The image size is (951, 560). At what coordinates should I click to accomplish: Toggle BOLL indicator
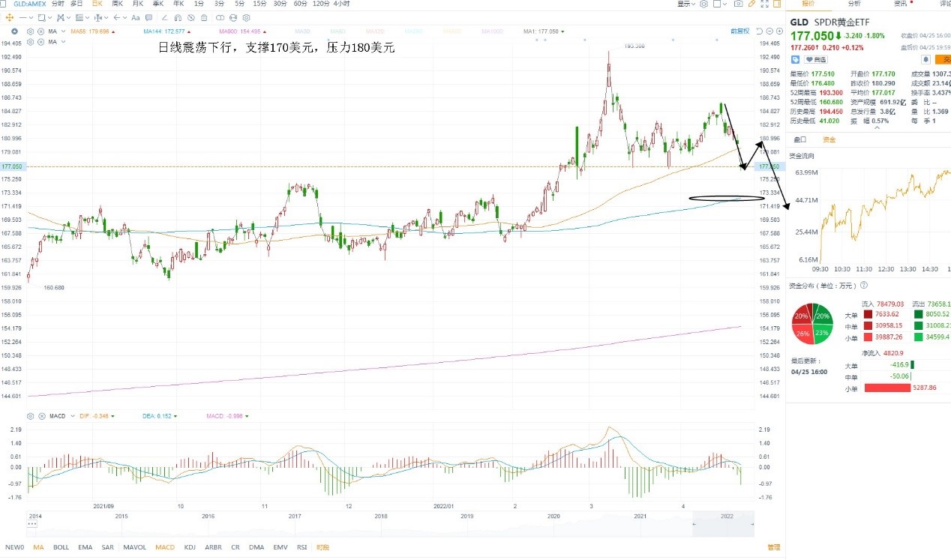[61, 547]
